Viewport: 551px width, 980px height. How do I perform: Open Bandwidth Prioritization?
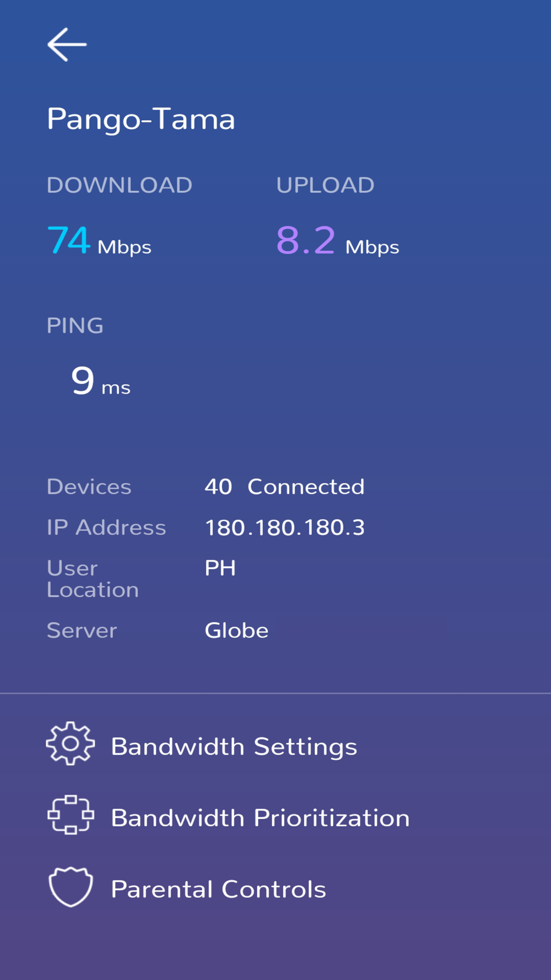260,818
